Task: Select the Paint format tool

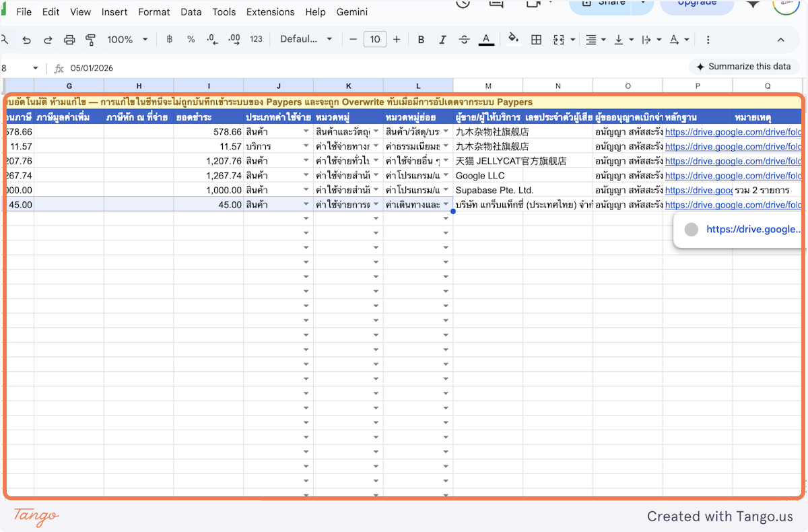Action: tap(91, 40)
